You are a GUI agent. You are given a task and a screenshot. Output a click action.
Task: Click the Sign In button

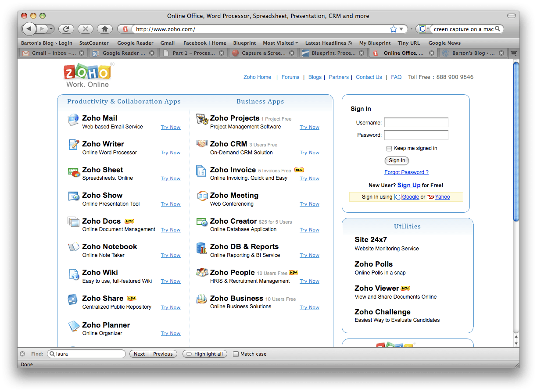click(x=397, y=160)
